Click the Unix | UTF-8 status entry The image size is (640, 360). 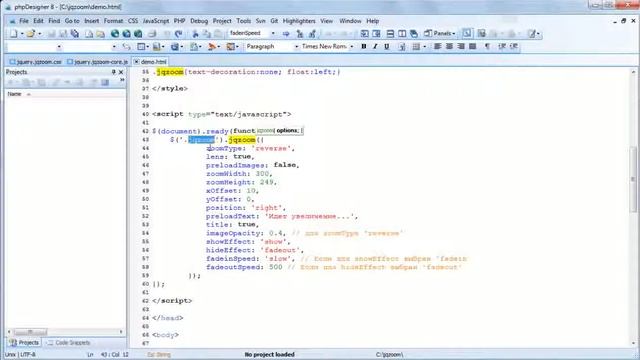pyautogui.click(x=20, y=354)
